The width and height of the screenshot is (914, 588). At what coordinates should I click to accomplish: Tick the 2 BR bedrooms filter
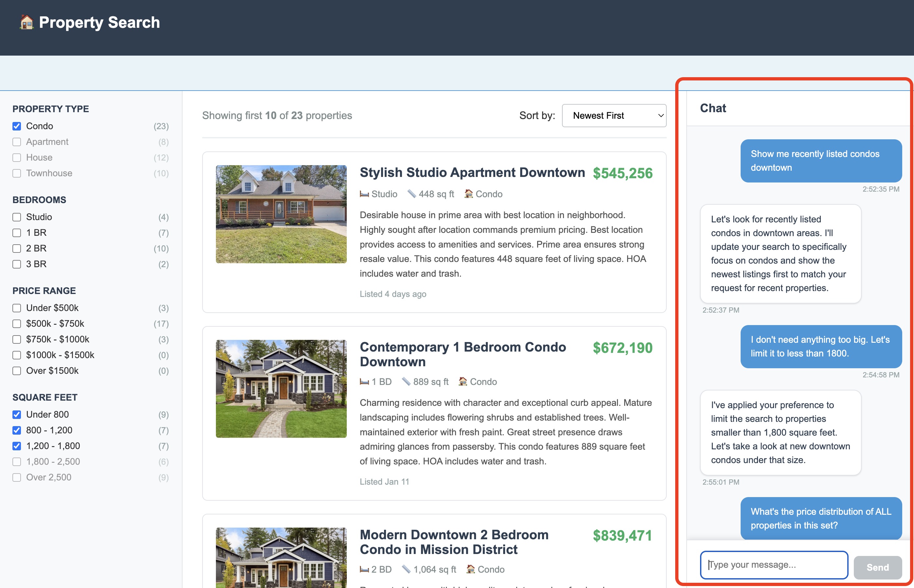pyautogui.click(x=17, y=248)
